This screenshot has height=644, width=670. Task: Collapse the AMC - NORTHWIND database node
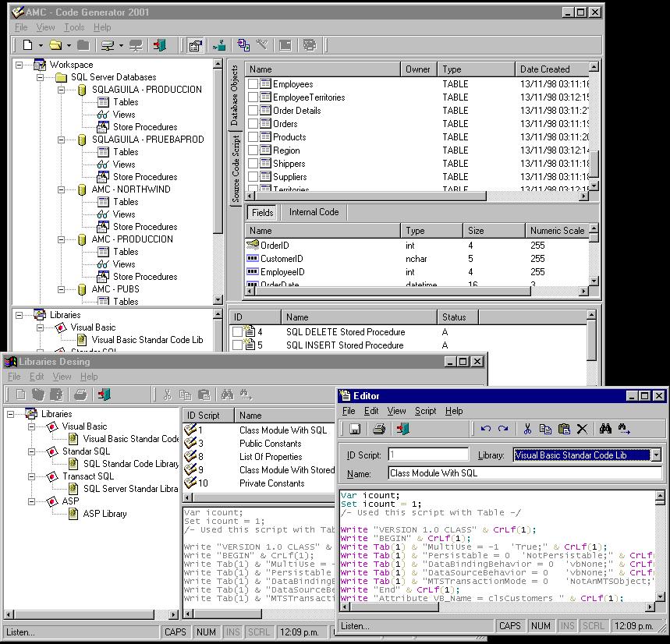click(63, 189)
